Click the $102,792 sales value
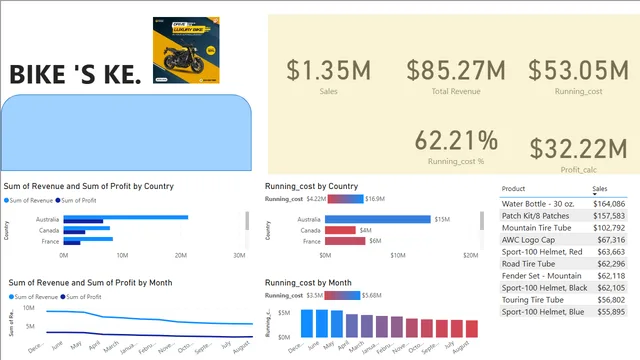 [609, 228]
